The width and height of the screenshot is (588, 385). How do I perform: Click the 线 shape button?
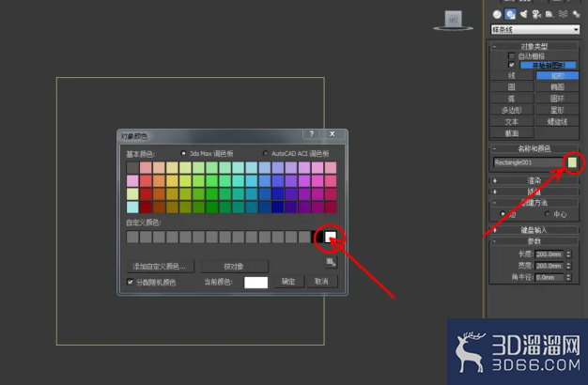coord(512,76)
